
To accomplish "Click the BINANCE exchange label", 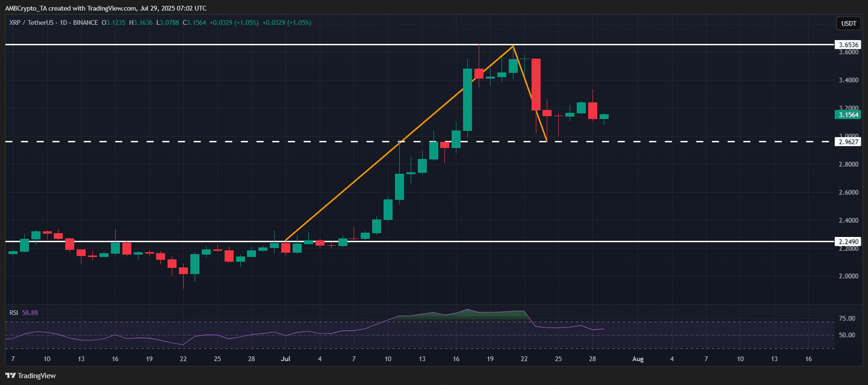I will pos(85,23).
